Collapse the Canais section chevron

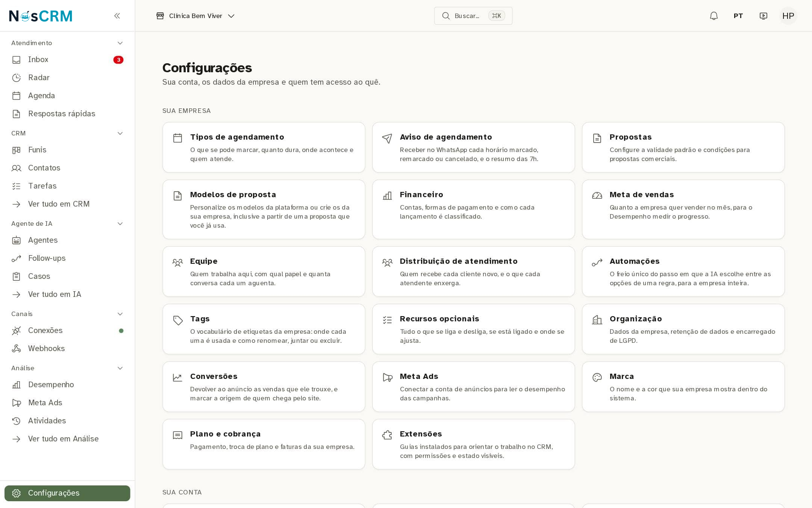[120, 314]
